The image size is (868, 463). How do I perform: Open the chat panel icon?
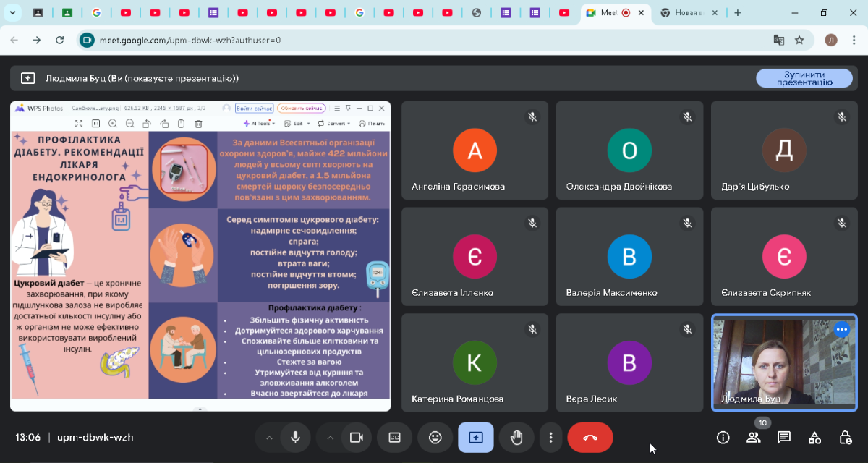click(x=783, y=438)
